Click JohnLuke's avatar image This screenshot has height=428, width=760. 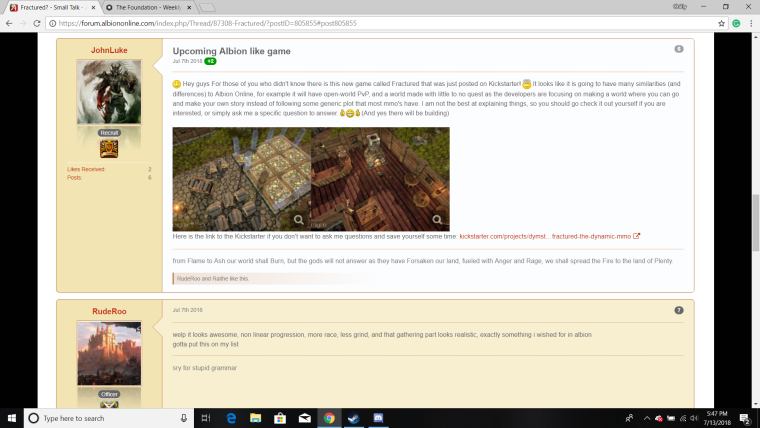coord(109,92)
